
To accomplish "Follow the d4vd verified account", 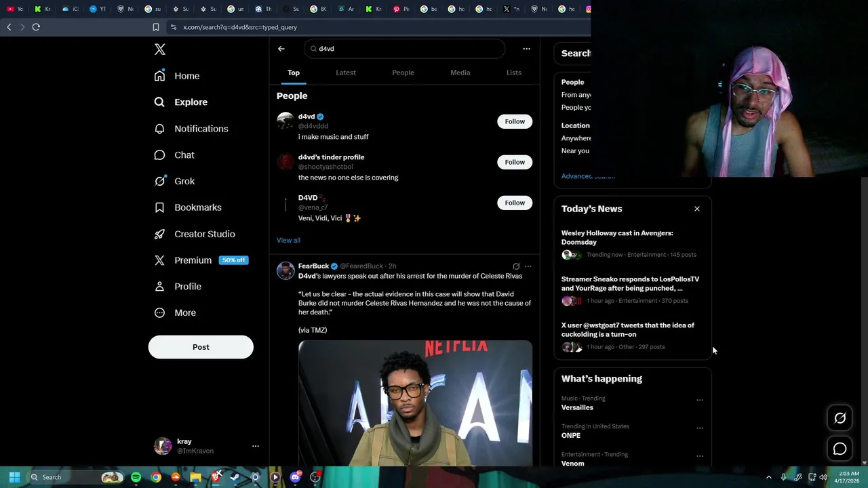I will pos(515,121).
